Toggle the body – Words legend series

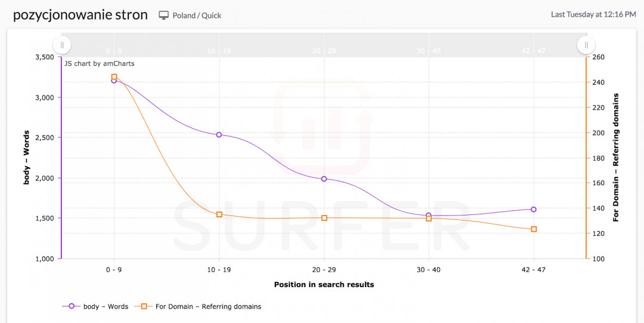click(106, 306)
